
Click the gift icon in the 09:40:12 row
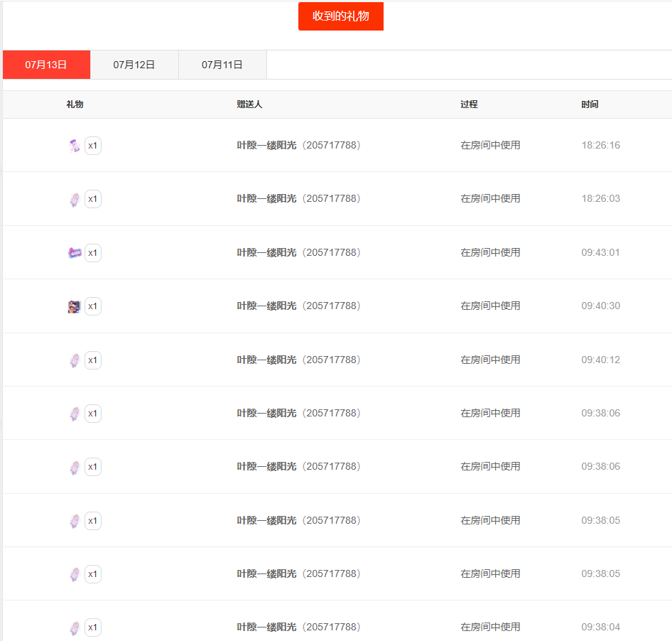pos(75,360)
